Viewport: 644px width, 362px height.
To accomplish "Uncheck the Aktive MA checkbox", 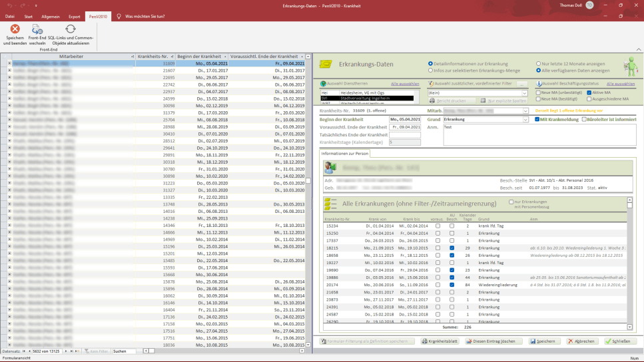I will tap(589, 92).
